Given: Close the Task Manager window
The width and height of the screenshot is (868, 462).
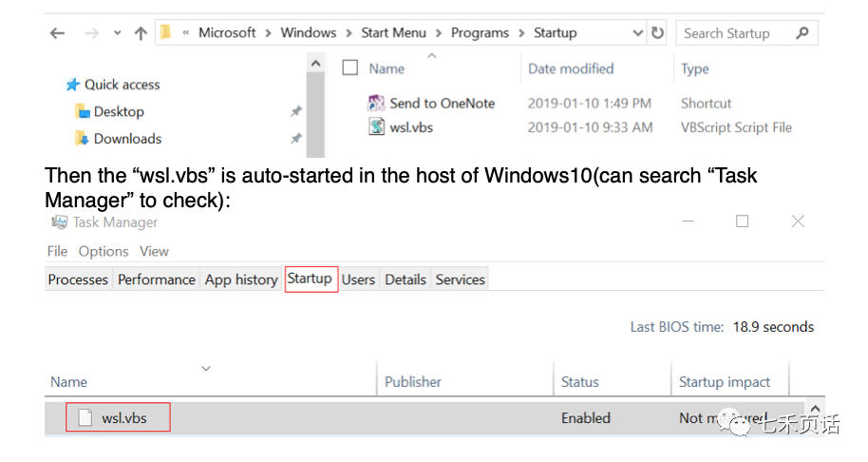Looking at the screenshot, I should pyautogui.click(x=798, y=221).
